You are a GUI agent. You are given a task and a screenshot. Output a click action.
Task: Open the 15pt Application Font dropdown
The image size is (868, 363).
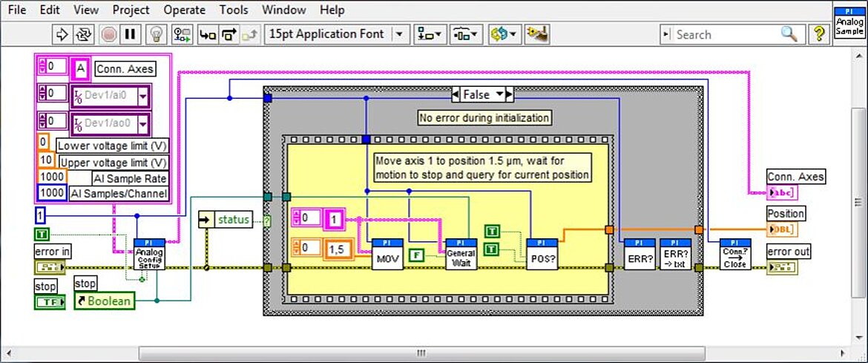[x=337, y=34]
